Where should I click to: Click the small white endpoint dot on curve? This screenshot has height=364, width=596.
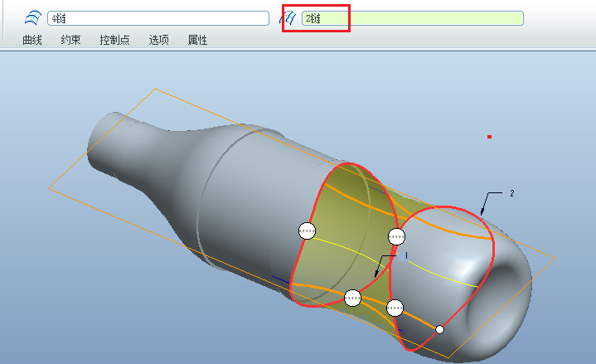pyautogui.click(x=440, y=330)
